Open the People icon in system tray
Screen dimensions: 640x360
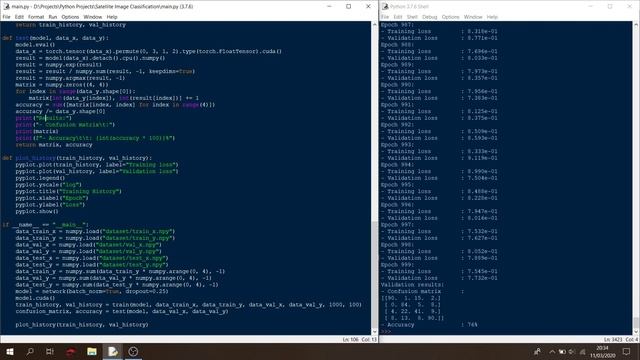(538, 351)
